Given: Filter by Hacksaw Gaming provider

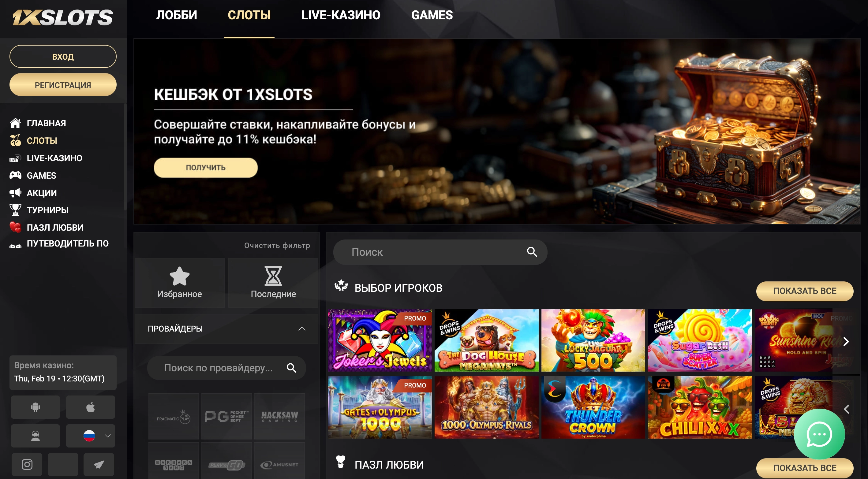Looking at the screenshot, I should click(x=280, y=417).
